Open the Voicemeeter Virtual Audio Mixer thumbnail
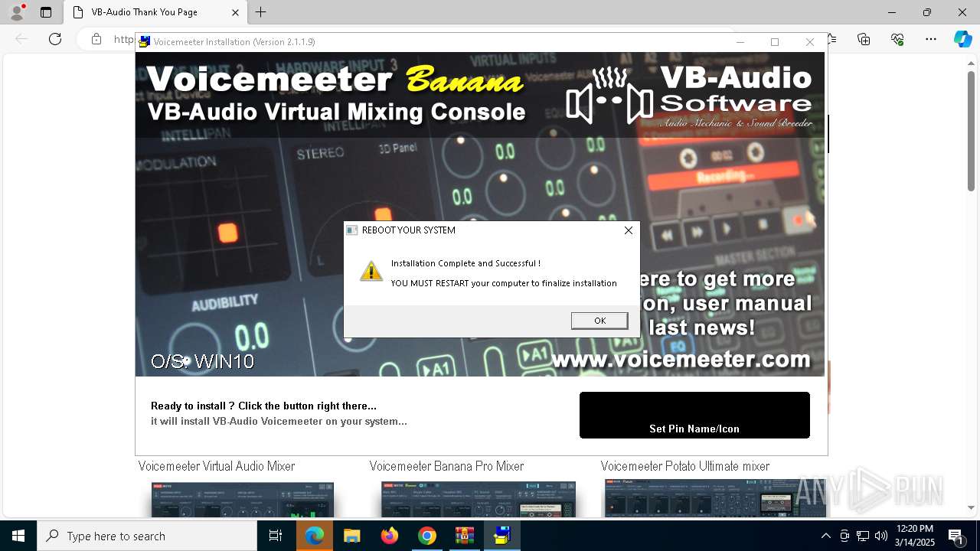The width and height of the screenshot is (980, 551). click(243, 500)
